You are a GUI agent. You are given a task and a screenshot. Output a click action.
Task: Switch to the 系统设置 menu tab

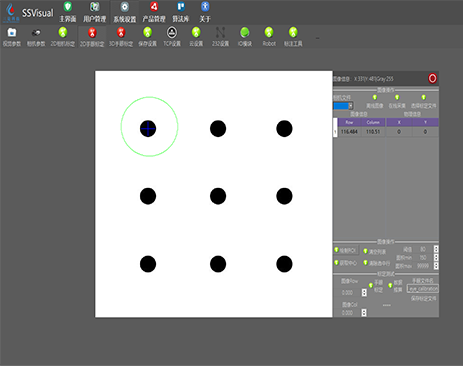125,12
